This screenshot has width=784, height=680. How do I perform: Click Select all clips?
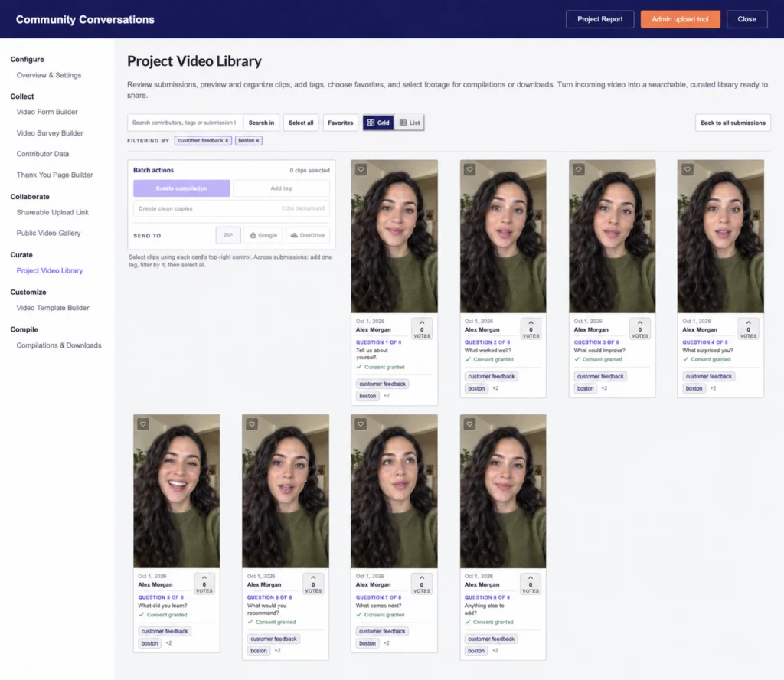tap(301, 123)
